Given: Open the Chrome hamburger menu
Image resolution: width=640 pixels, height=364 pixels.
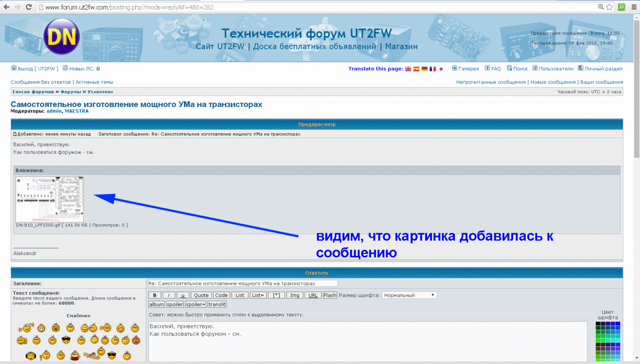Looking at the screenshot, I should 634,7.
